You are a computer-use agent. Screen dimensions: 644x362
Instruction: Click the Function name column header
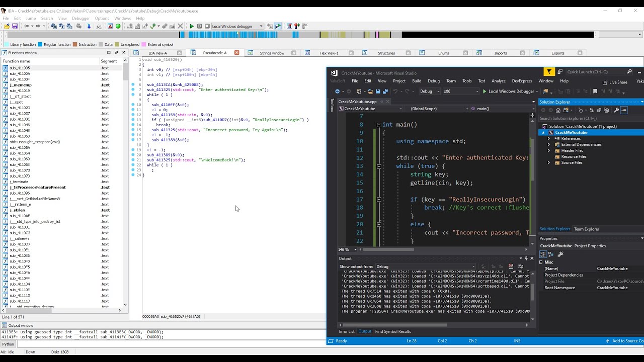click(x=50, y=61)
